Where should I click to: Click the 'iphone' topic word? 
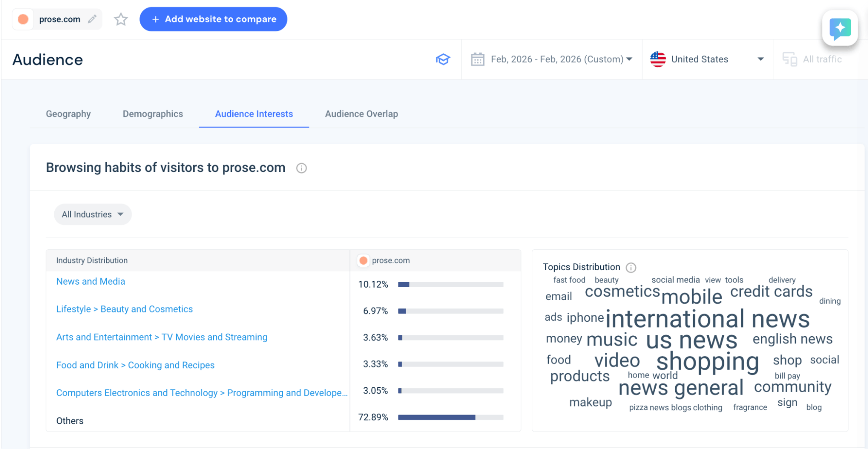coord(585,318)
